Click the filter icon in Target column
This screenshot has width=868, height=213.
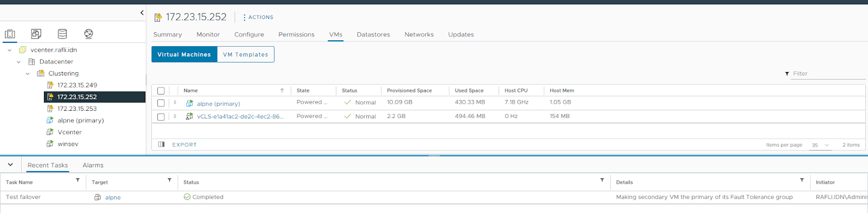click(169, 180)
